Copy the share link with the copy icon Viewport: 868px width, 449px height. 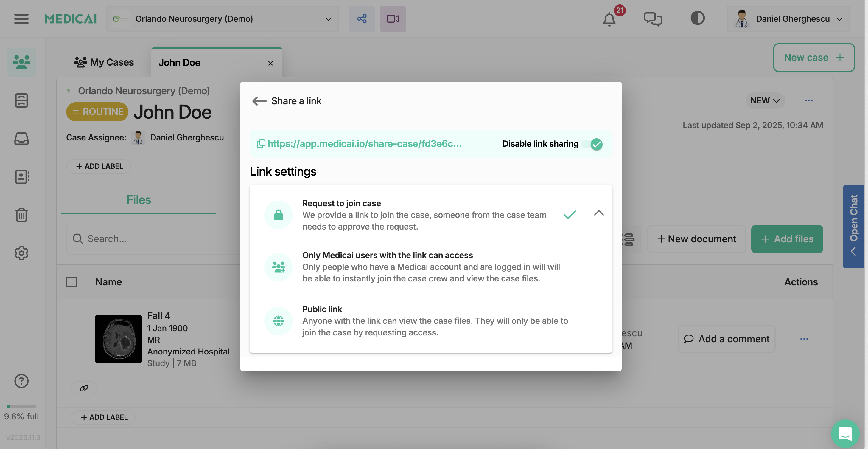[x=261, y=144]
